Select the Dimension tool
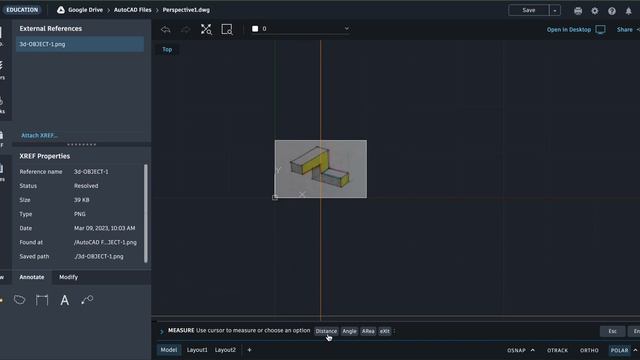This screenshot has width=640, height=360. [x=42, y=300]
